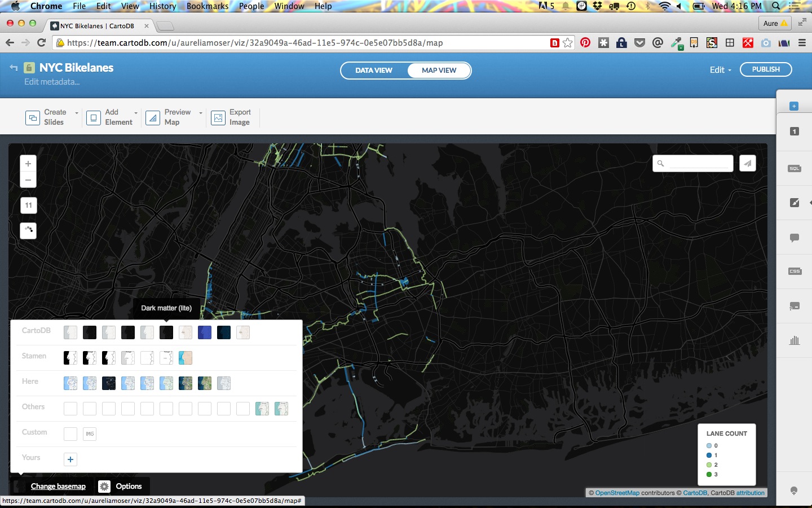Click the bottom sidebar help bulb icon
812x508 pixels.
tap(794, 491)
